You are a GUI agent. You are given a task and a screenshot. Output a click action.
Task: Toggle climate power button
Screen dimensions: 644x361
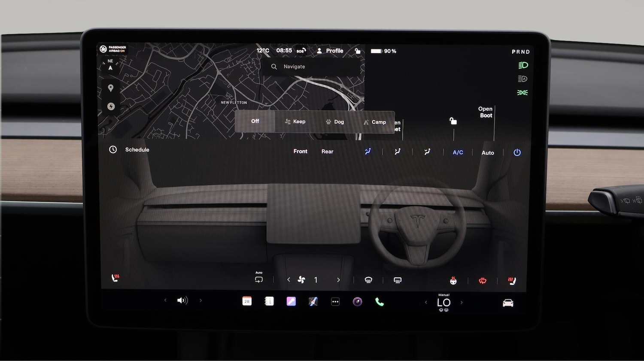coord(517,152)
